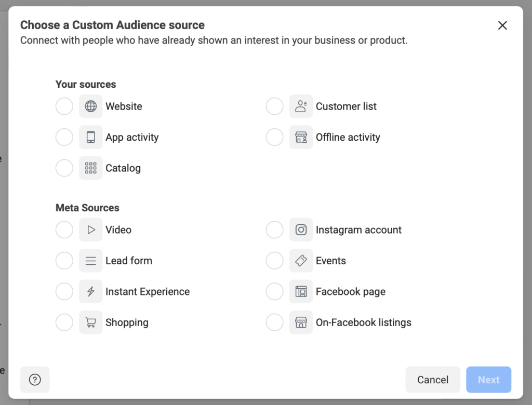
Task: Click the App activity phone icon
Action: point(91,137)
